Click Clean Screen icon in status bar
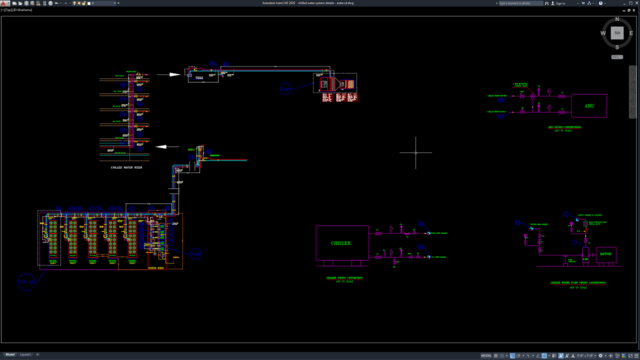The width and height of the screenshot is (640, 360). coord(631,356)
